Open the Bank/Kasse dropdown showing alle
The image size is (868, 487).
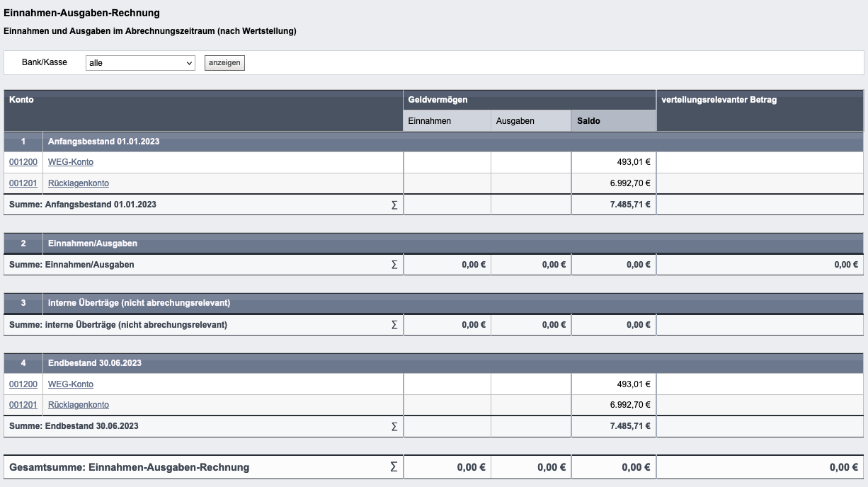click(x=140, y=63)
